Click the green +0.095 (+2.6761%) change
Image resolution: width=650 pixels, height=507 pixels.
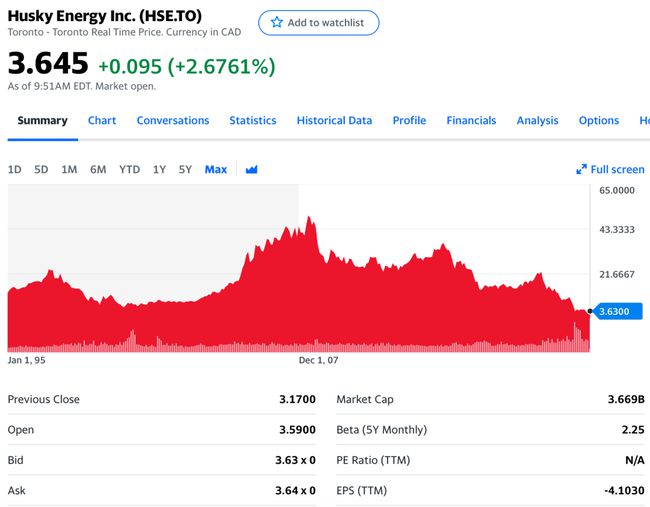(187, 66)
